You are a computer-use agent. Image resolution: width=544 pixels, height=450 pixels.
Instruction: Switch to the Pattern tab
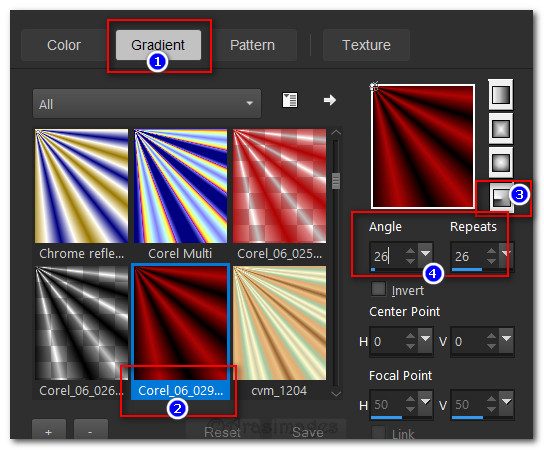click(x=253, y=45)
